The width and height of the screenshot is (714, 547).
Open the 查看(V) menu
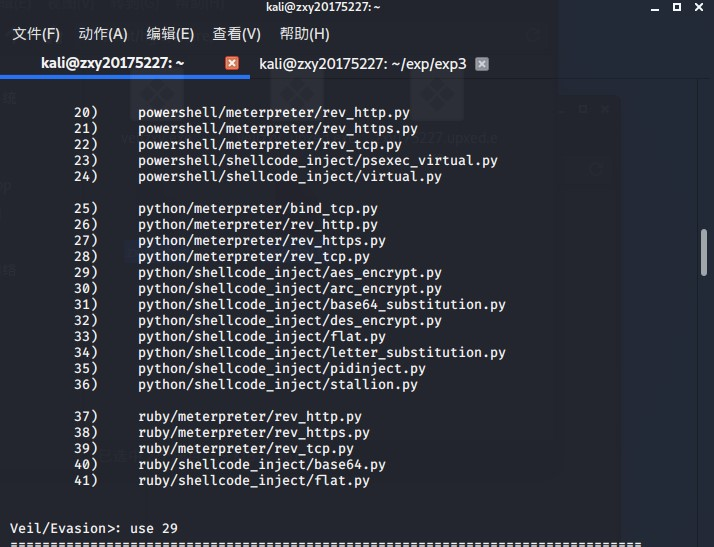(236, 34)
